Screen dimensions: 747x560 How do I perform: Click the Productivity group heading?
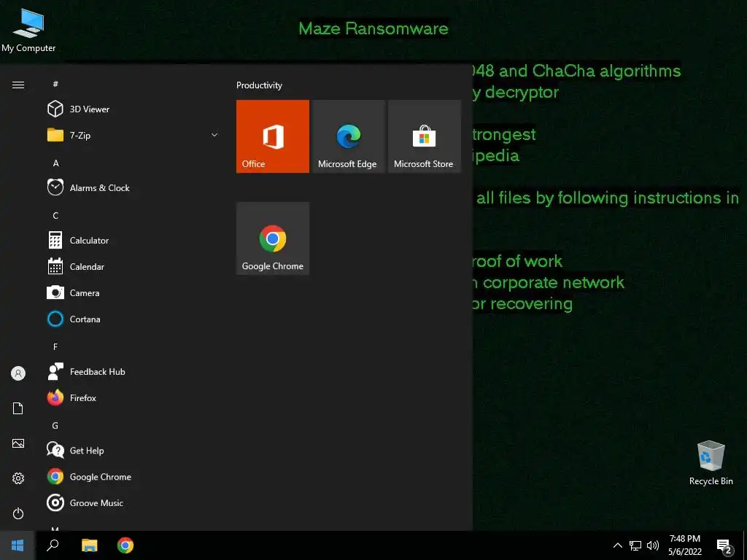click(259, 85)
